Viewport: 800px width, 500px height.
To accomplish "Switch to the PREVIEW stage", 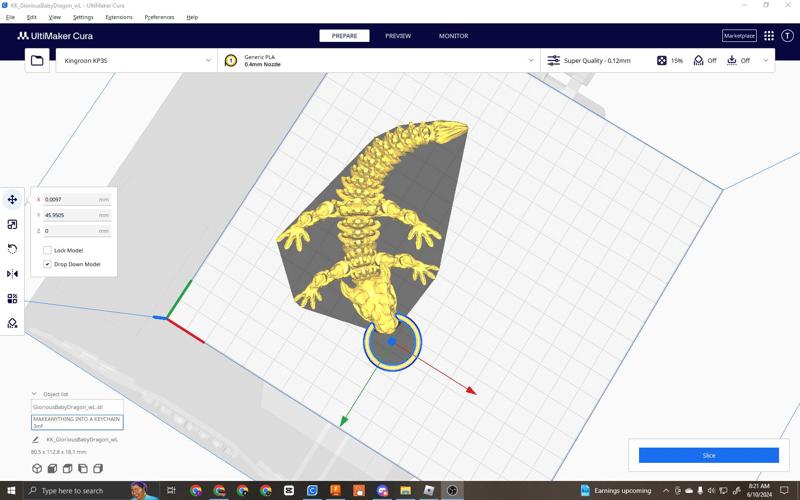I will 398,36.
